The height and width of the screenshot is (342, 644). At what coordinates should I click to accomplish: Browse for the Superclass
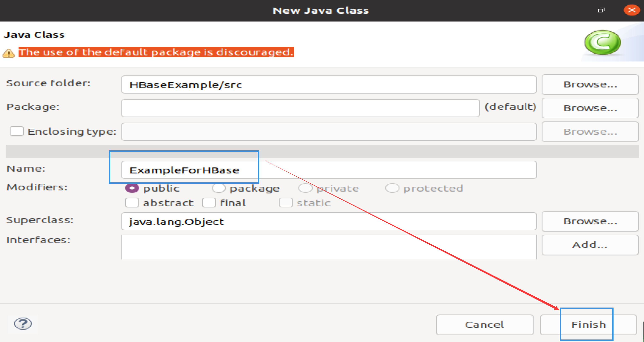pyautogui.click(x=590, y=221)
